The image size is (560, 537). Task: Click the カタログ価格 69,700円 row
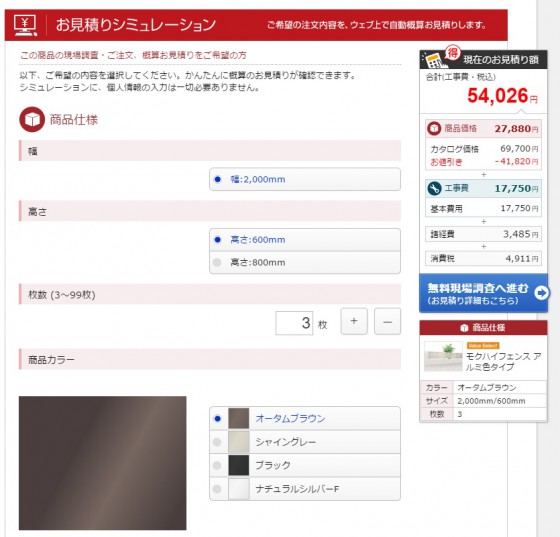pos(483,149)
